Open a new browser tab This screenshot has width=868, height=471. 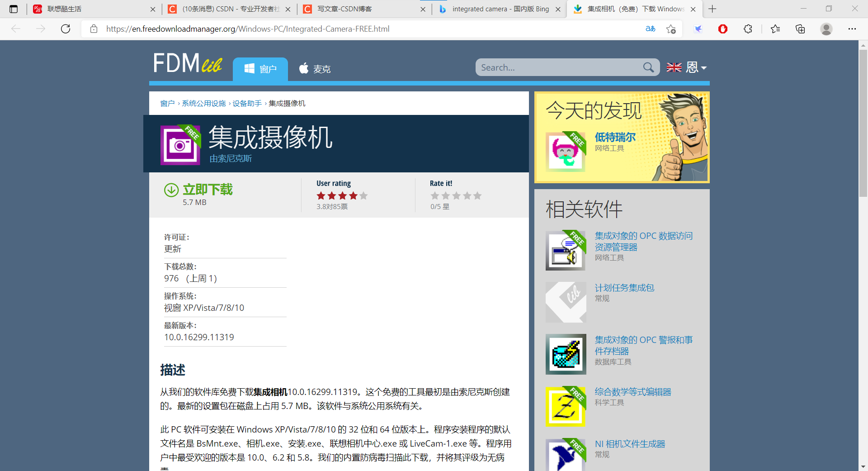pos(712,9)
